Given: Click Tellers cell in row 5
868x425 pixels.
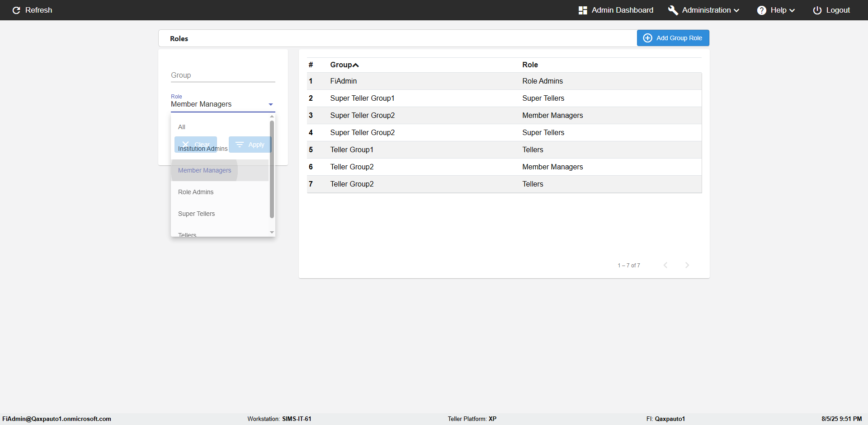Looking at the screenshot, I should coord(533,150).
